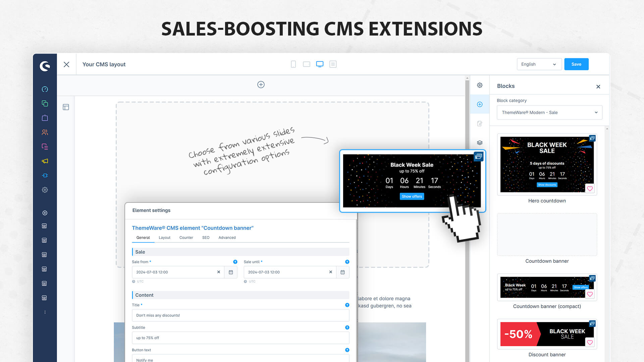Viewport: 644px width, 362px height.
Task: Click the tablet preview icon
Action: tap(307, 64)
